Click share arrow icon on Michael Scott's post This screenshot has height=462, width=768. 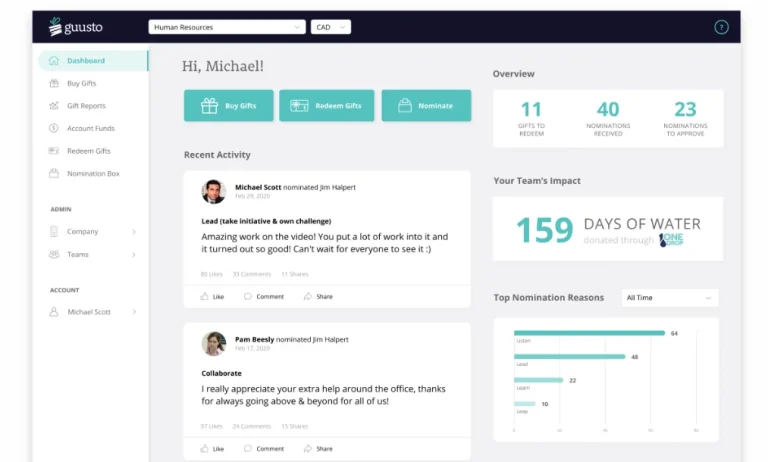tap(308, 296)
